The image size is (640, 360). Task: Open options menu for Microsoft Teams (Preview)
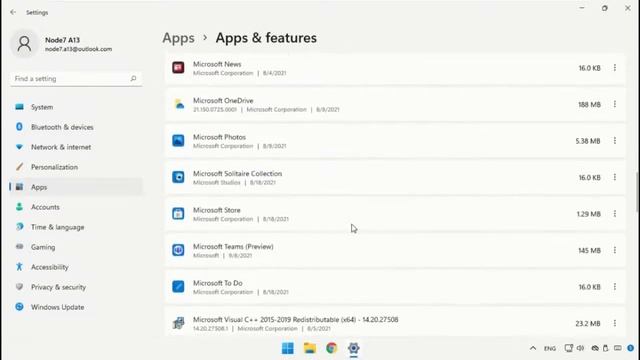tap(615, 250)
